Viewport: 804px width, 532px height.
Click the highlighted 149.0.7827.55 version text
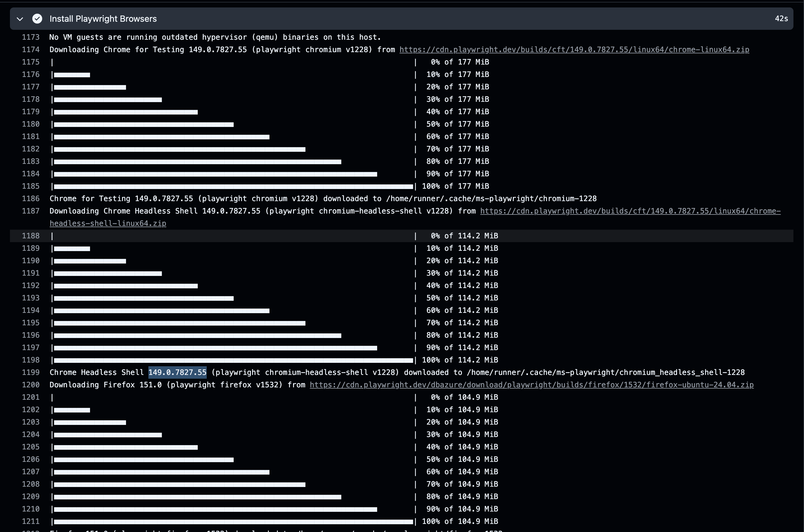[178, 372]
